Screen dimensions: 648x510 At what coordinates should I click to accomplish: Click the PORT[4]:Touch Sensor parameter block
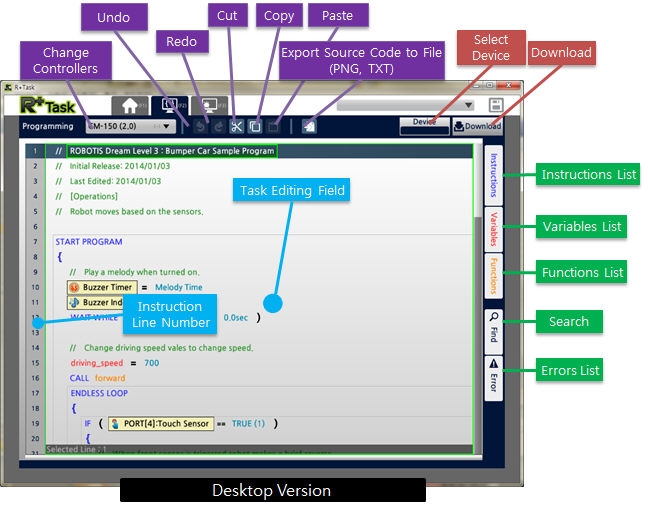pyautogui.click(x=161, y=424)
